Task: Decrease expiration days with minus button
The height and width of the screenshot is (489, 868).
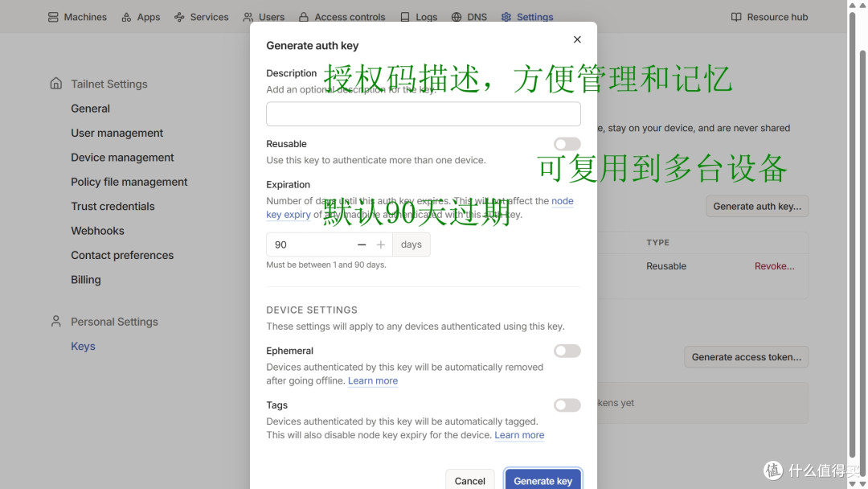Action: point(362,244)
